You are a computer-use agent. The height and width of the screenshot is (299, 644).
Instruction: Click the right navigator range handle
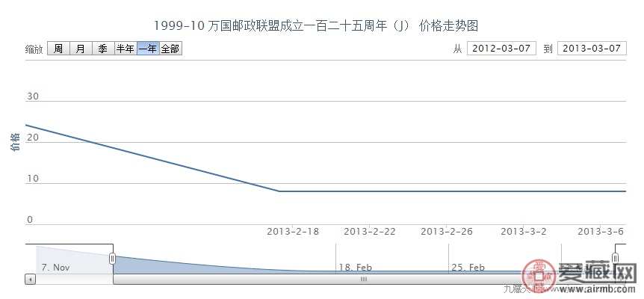615,259
